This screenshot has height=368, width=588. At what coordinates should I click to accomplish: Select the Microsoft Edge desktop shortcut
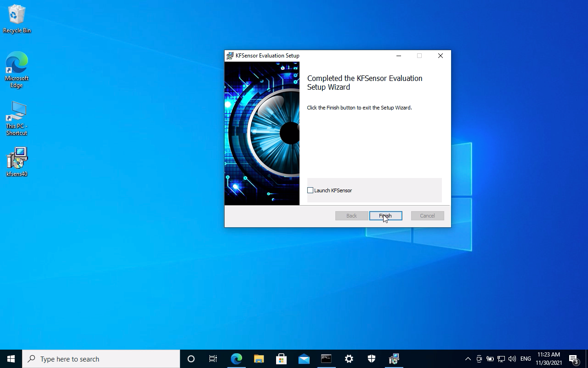tap(17, 69)
